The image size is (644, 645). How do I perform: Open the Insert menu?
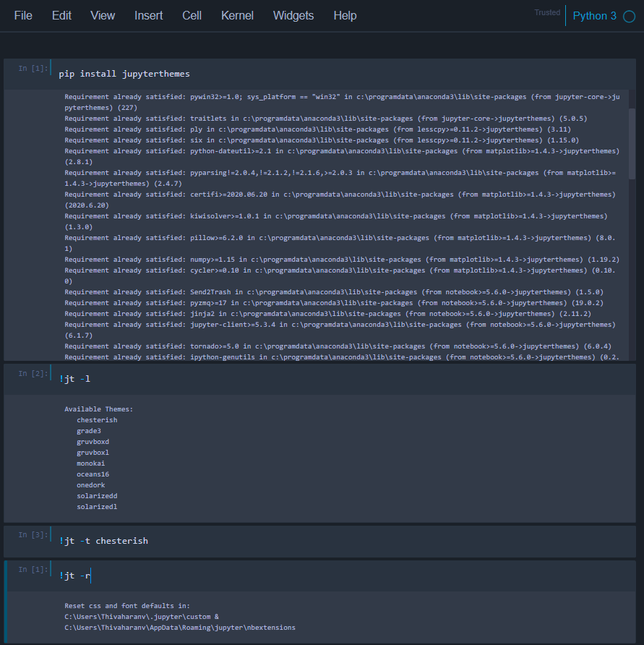tap(148, 15)
